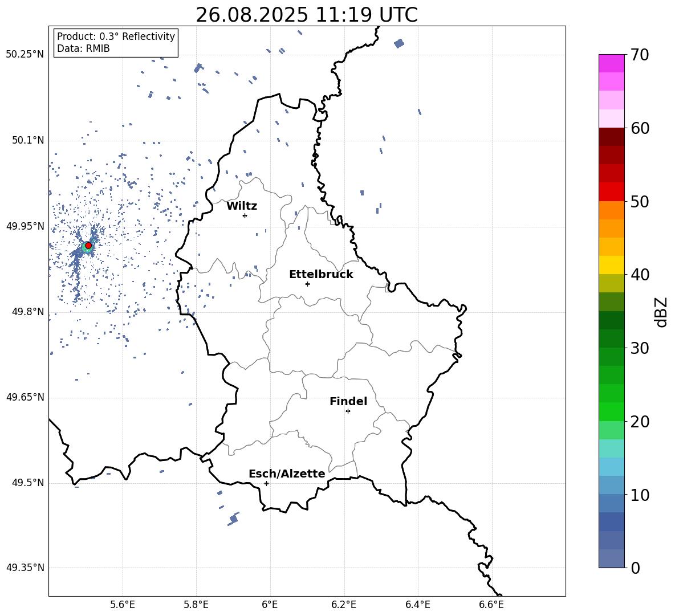The width and height of the screenshot is (675, 616).
Task: Click the 30 tick on the colorbar
Action: pyautogui.click(x=640, y=348)
